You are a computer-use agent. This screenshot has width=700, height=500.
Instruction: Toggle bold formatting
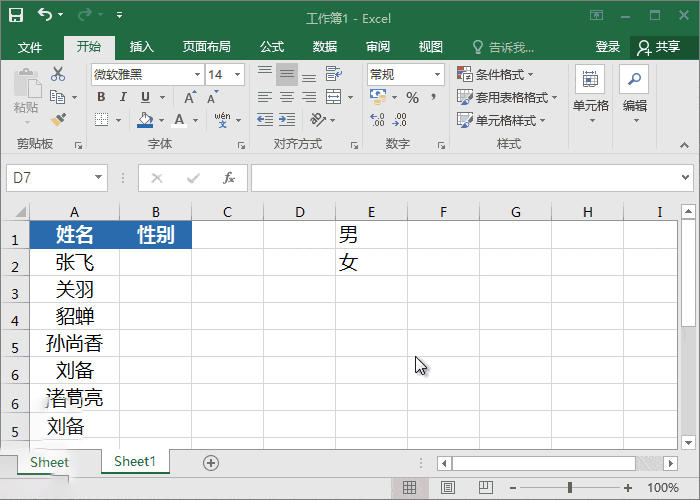click(101, 97)
